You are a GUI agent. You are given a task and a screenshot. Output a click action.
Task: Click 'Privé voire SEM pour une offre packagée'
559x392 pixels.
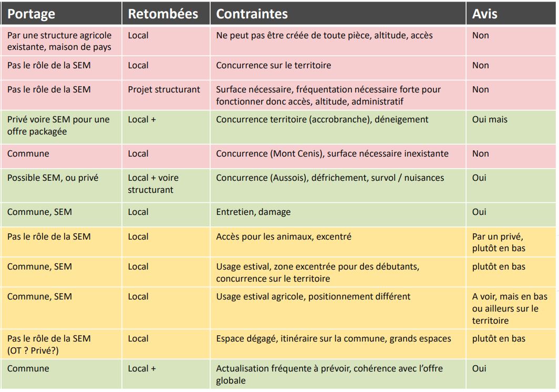coord(61,127)
